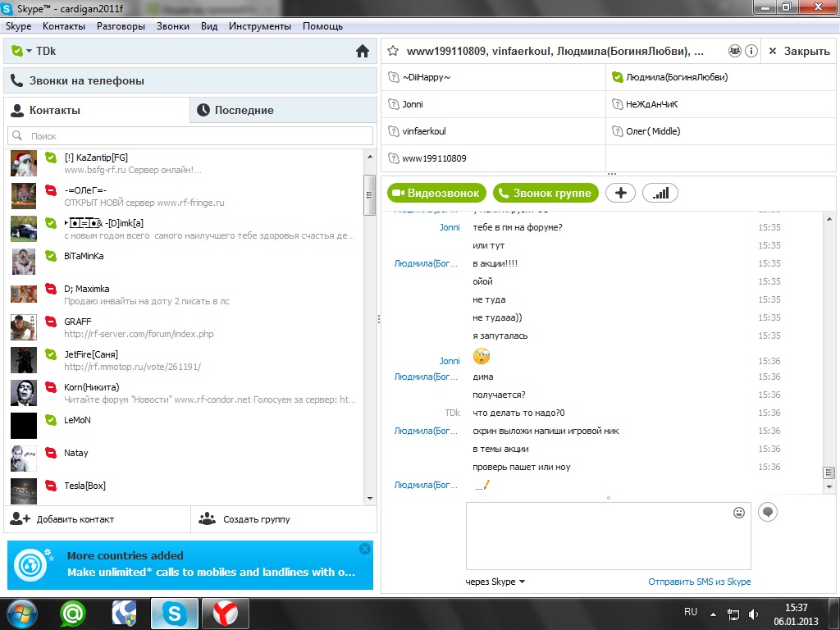840x630 pixels.
Task: Open Windows Start menu orb
Action: pyautogui.click(x=21, y=614)
